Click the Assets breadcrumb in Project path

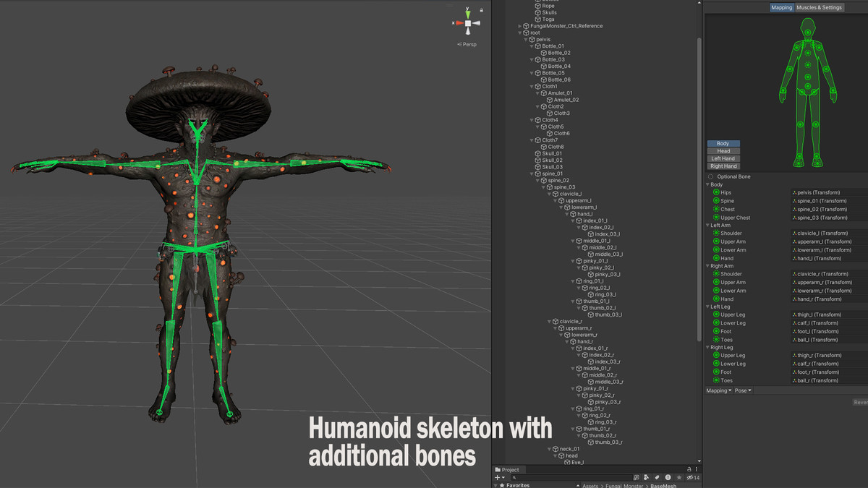[x=590, y=486]
